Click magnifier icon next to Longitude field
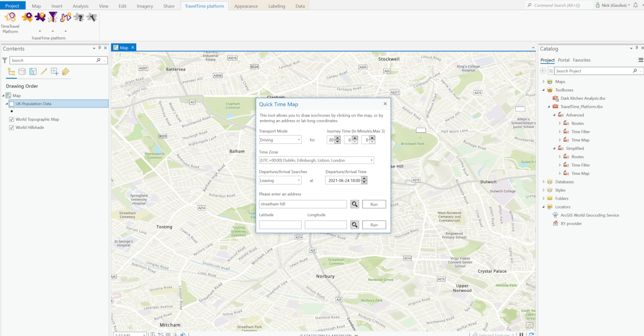 (x=355, y=225)
